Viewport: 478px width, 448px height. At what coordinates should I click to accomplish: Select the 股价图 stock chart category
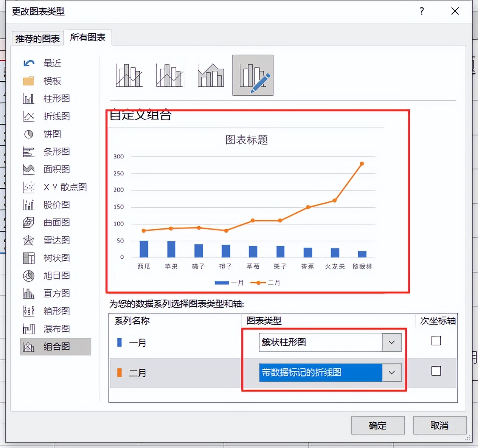56,205
